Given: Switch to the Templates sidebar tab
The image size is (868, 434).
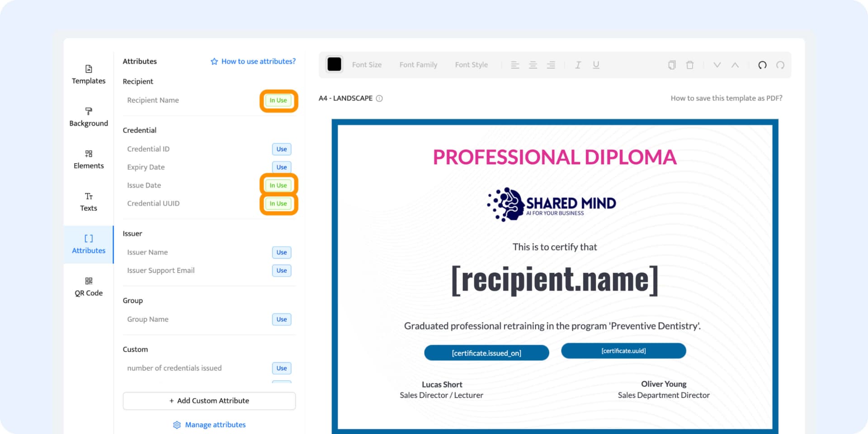Looking at the screenshot, I should coord(89,75).
